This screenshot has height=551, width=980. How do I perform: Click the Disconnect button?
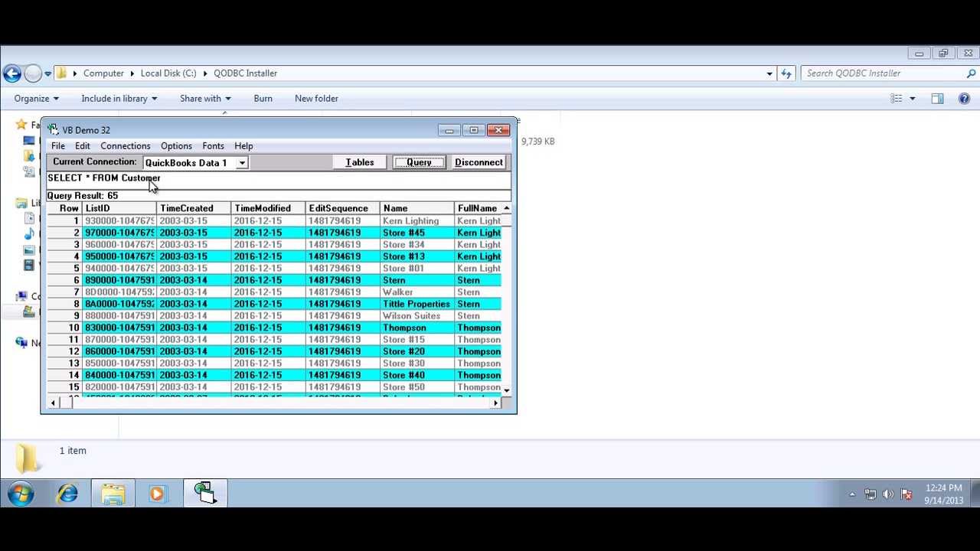pos(479,162)
